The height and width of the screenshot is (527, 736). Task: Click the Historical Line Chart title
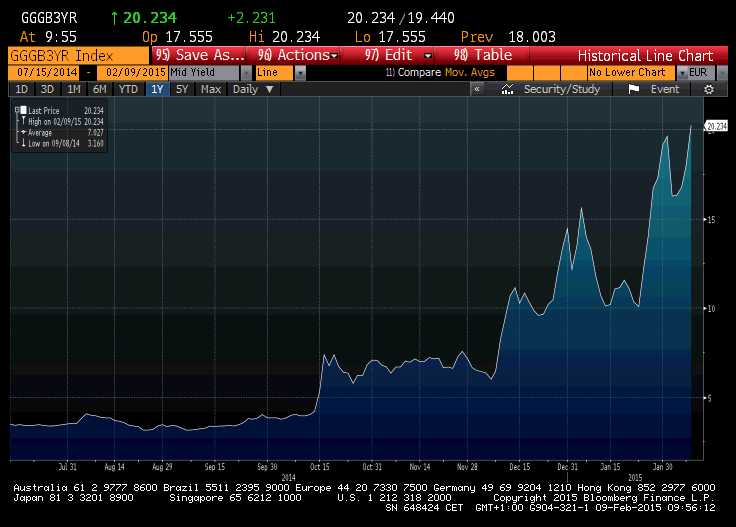pyautogui.click(x=645, y=55)
